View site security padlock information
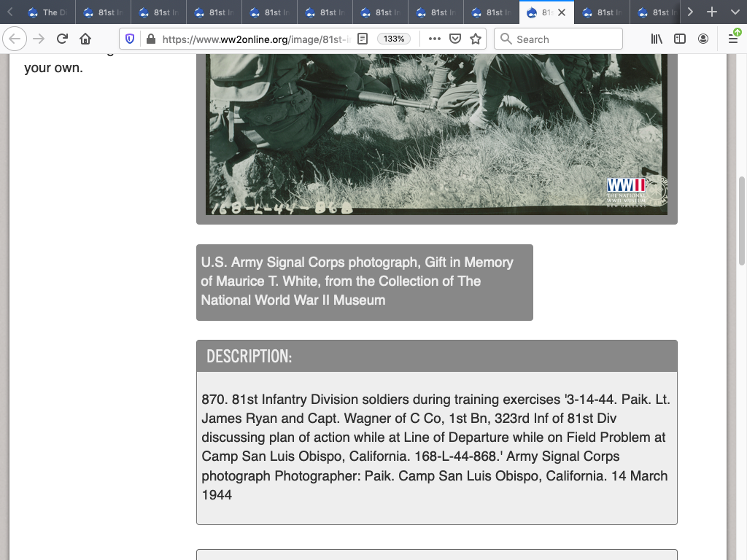 [150, 39]
